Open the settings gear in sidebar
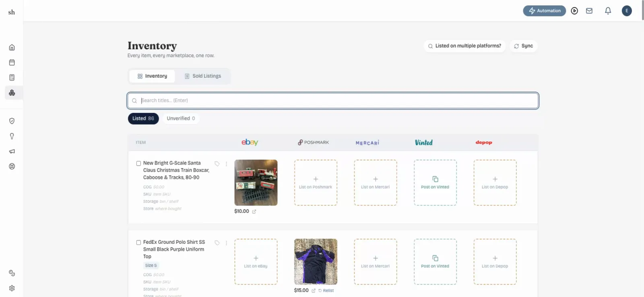 [x=12, y=288]
